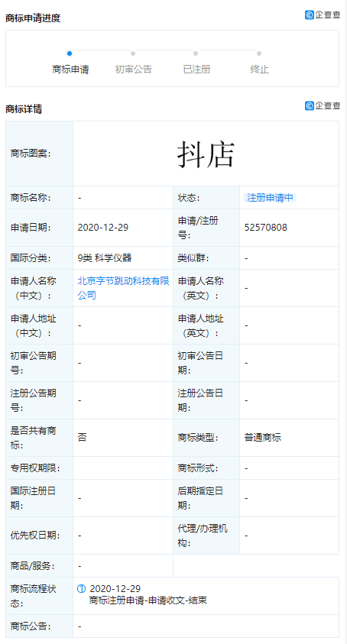Click the 商标注册申请-申请收文-结束 process entry
Image resolution: width=347 pixels, height=644 pixels.
[x=148, y=600]
